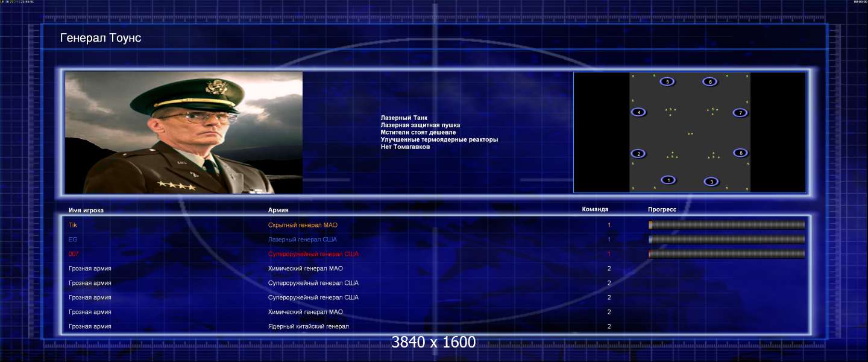The image size is (868, 362).
Task: Select start position 8 marker on map
Action: pos(740,153)
